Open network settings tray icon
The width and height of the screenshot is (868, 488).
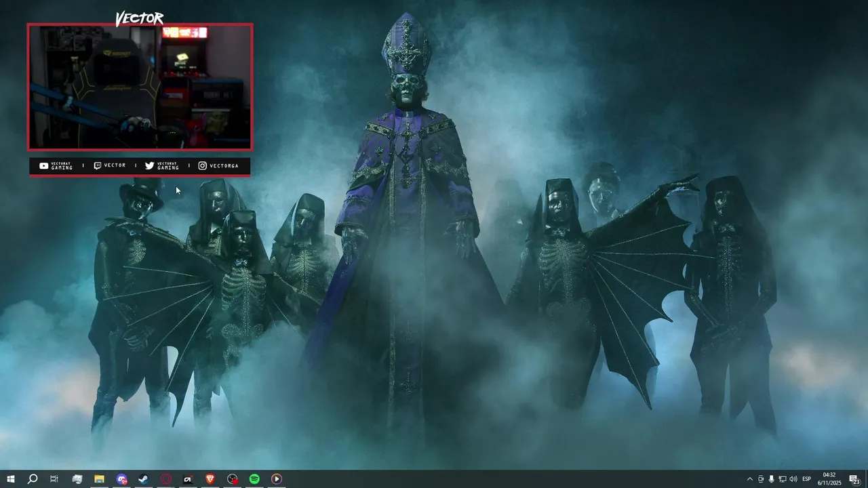(783, 479)
